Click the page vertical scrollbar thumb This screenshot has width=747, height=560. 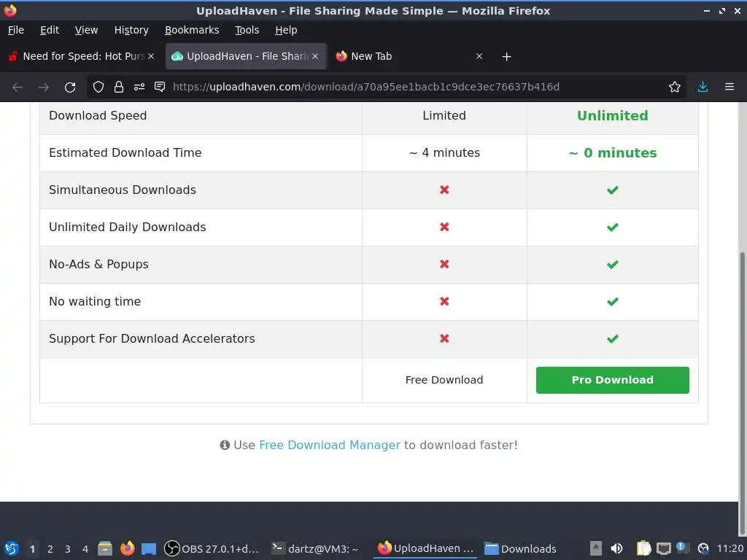(x=742, y=393)
